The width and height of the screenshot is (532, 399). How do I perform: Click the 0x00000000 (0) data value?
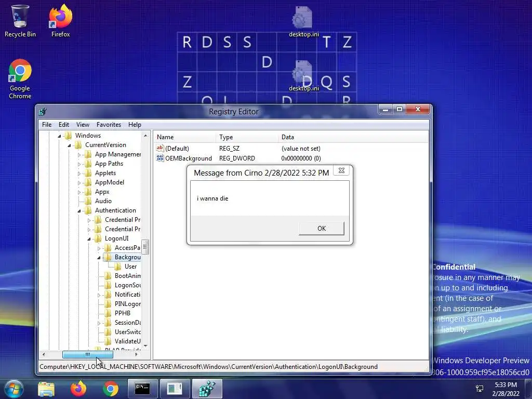click(x=301, y=158)
